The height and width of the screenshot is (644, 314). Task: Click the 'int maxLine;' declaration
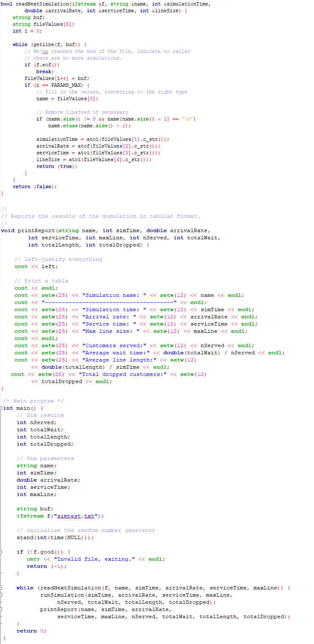point(36,494)
